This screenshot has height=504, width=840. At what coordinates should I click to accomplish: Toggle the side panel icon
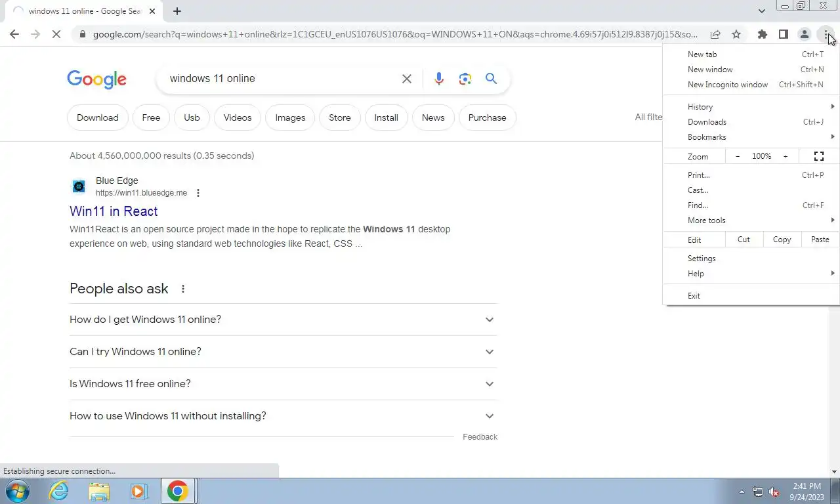click(783, 34)
